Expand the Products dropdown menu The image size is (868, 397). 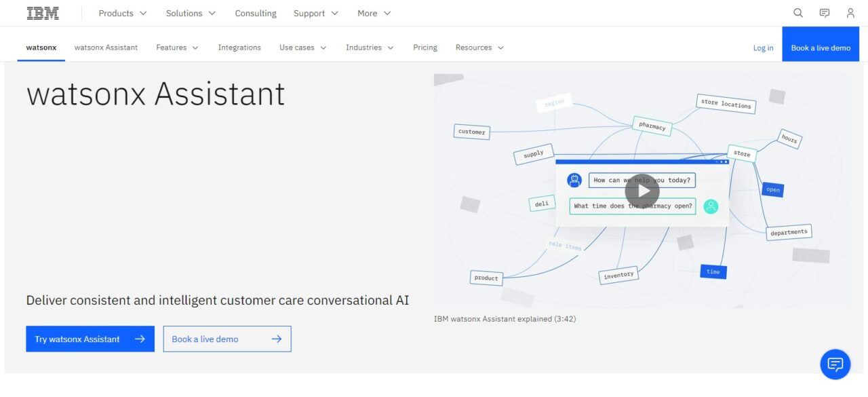[123, 13]
